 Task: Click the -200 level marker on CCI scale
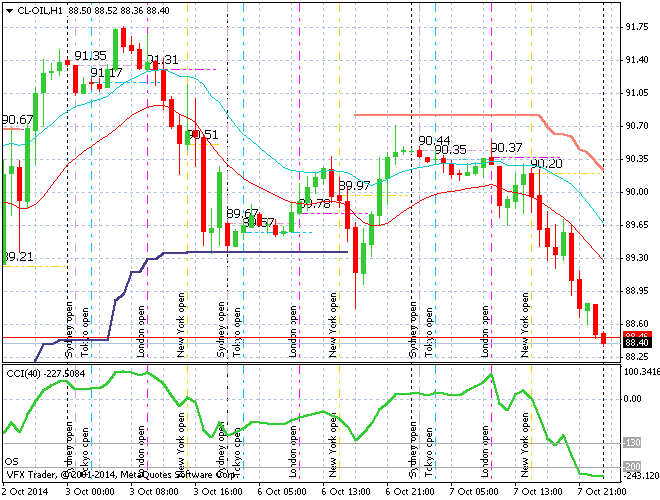coord(631,467)
